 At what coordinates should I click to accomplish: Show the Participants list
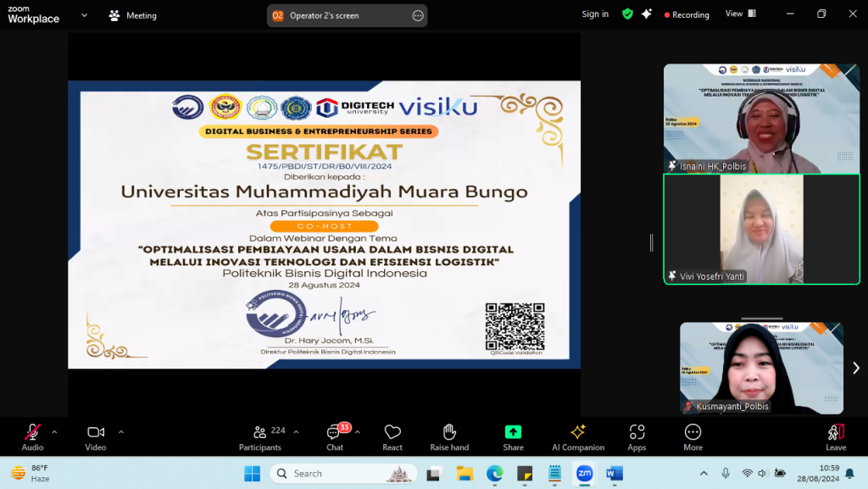260,436
